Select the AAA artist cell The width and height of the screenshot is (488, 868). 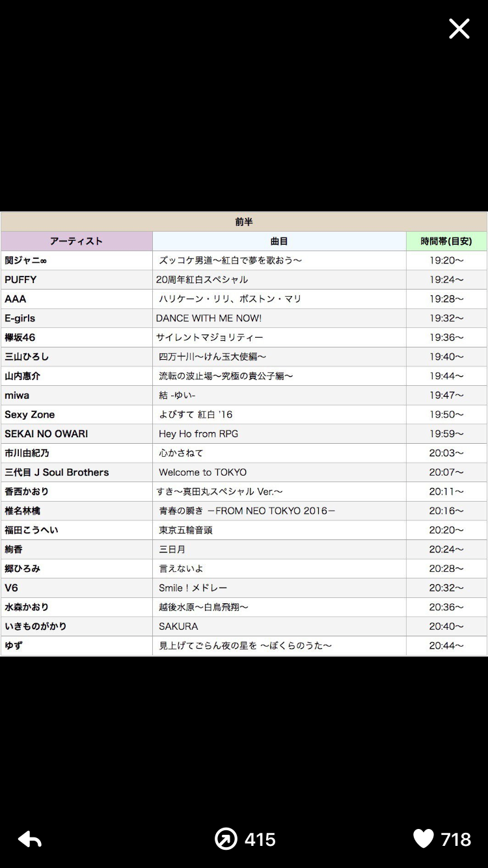(77, 299)
